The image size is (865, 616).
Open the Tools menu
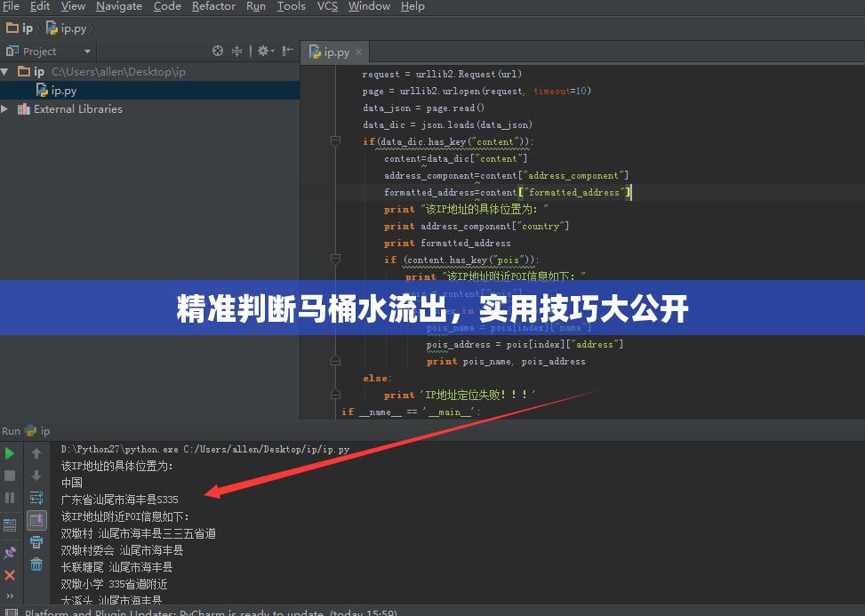pyautogui.click(x=291, y=6)
